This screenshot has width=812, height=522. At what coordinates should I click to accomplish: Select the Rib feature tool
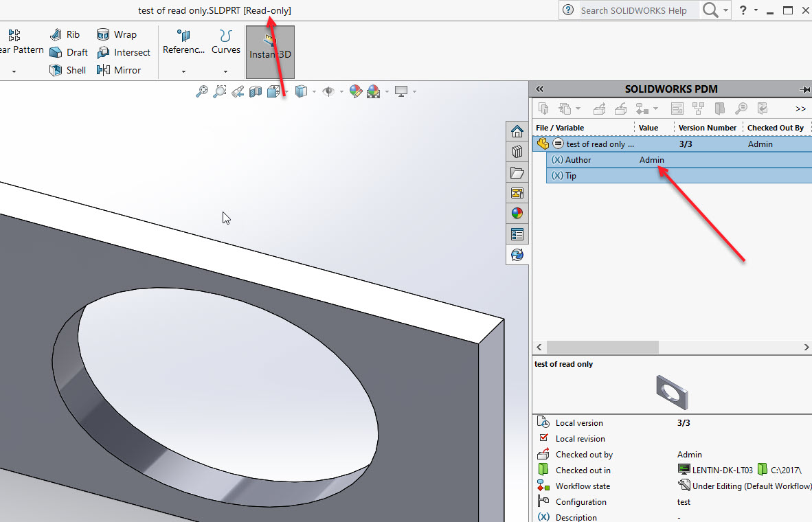[x=65, y=34]
